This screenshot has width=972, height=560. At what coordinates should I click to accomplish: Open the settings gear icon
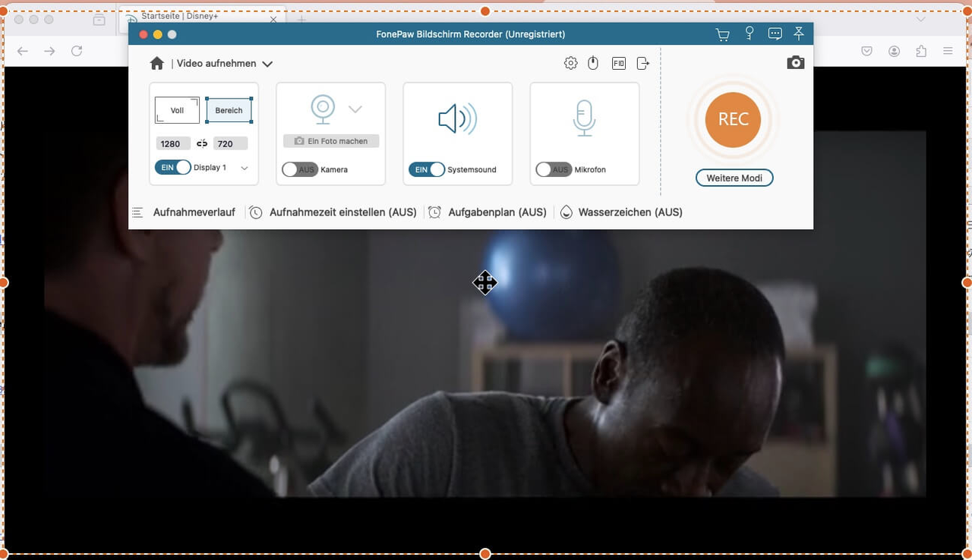pyautogui.click(x=570, y=64)
